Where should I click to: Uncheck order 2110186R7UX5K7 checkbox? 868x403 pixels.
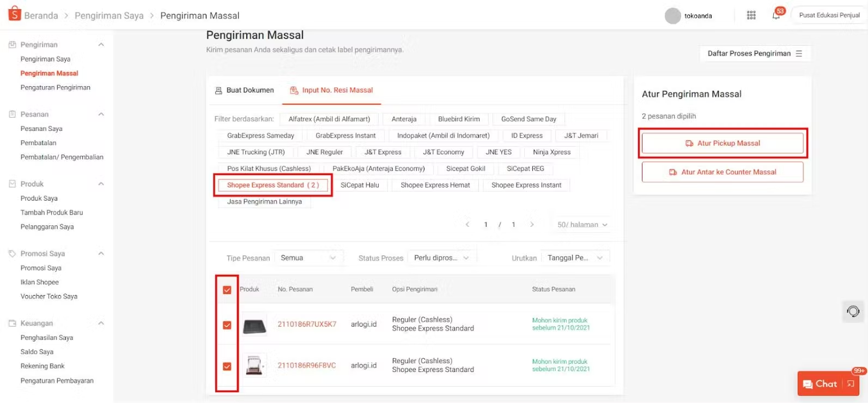227,325
